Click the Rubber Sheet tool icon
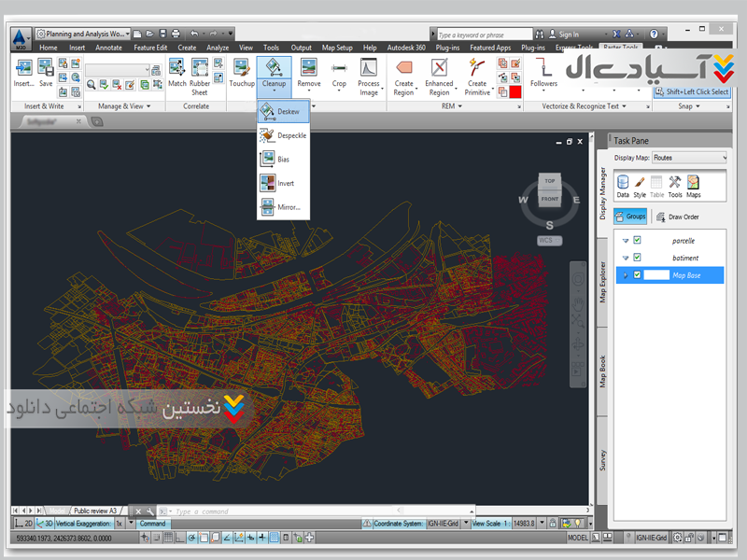The height and width of the screenshot is (560, 747). [200, 69]
